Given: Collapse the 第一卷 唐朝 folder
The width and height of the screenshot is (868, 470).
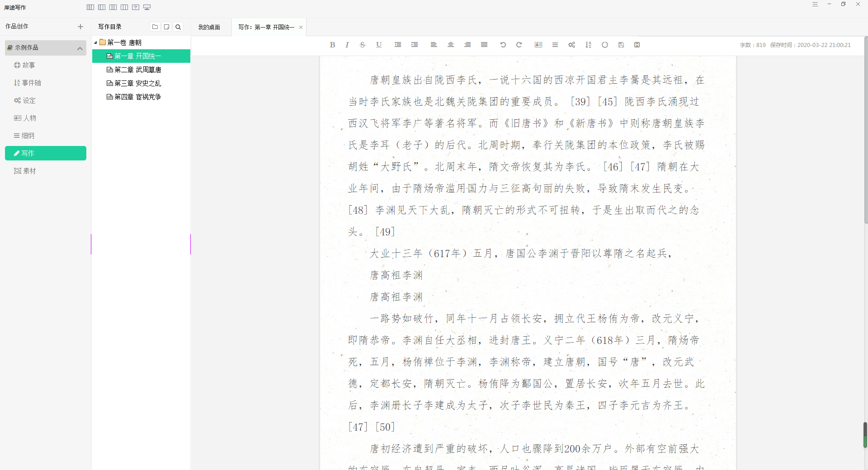Looking at the screenshot, I should pyautogui.click(x=96, y=42).
